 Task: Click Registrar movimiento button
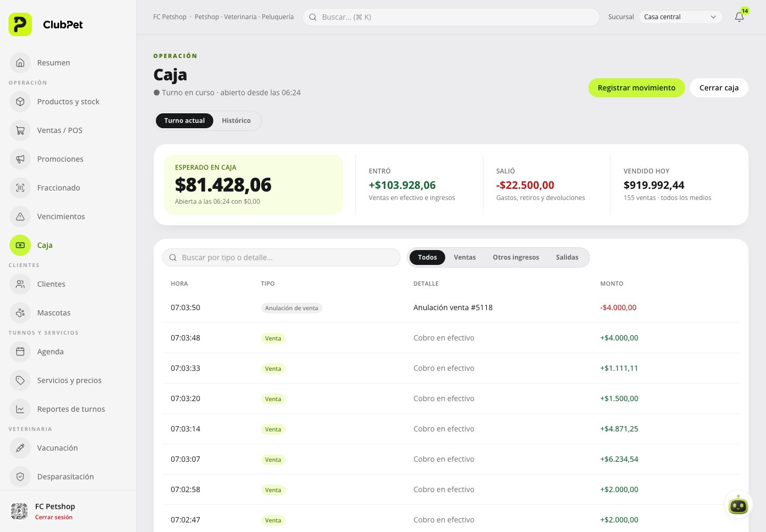click(x=637, y=88)
